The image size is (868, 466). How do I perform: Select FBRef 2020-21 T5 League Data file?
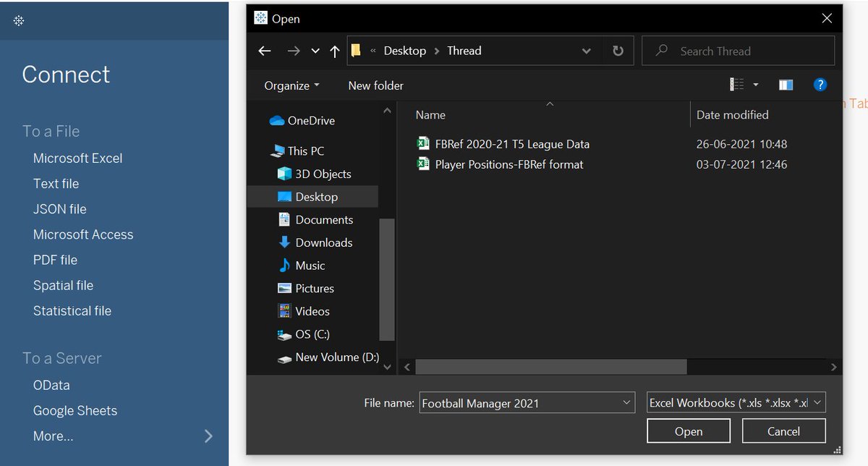(503, 144)
